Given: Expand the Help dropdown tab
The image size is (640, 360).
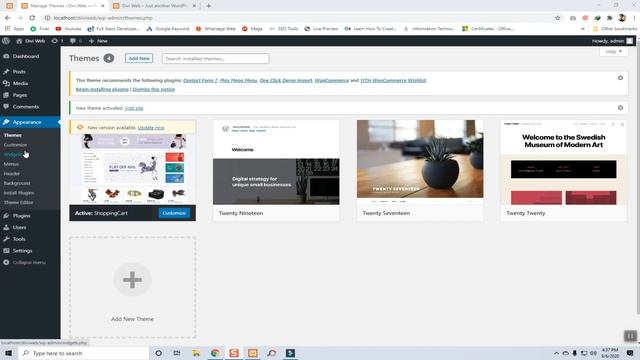Looking at the screenshot, I should click(x=613, y=52).
